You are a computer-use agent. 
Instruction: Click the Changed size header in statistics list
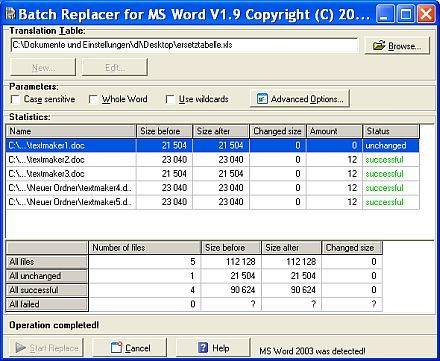pyautogui.click(x=278, y=131)
